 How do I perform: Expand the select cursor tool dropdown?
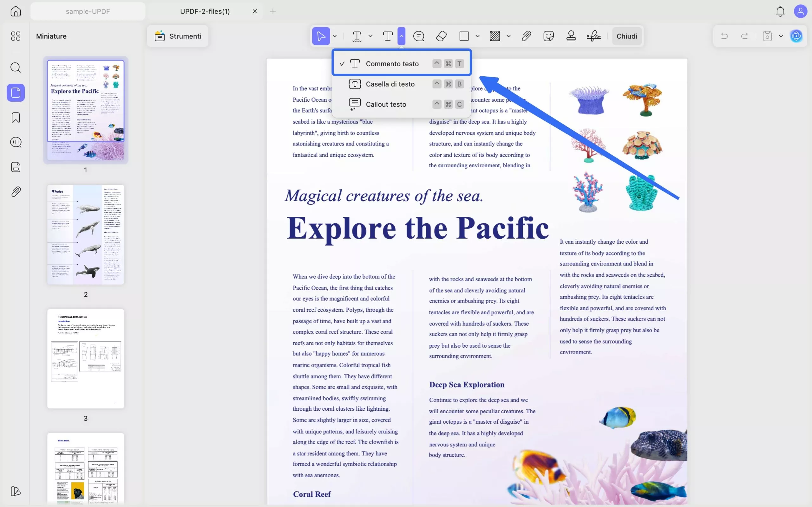coord(335,36)
